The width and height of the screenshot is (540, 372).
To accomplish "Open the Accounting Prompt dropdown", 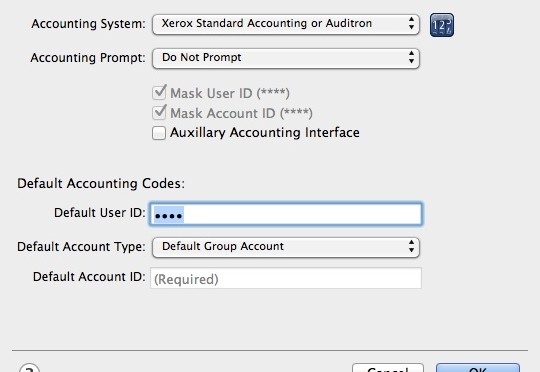I will (x=286, y=58).
